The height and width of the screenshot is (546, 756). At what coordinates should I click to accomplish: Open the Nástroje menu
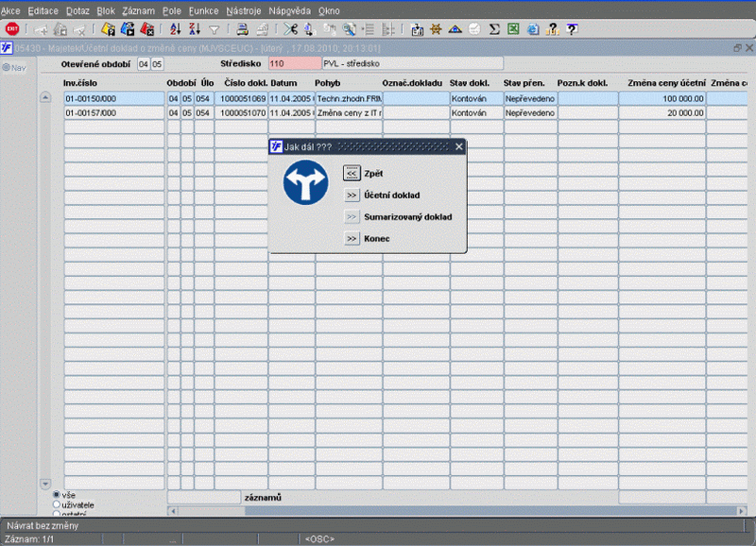(x=244, y=9)
